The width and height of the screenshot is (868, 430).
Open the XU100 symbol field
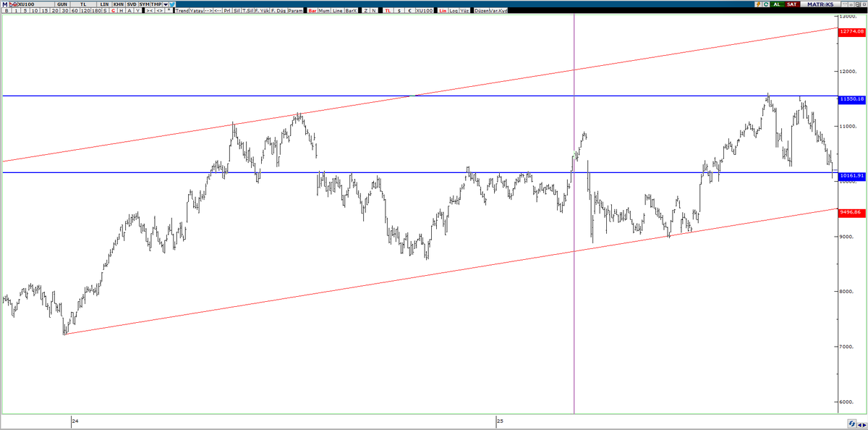(37, 4)
